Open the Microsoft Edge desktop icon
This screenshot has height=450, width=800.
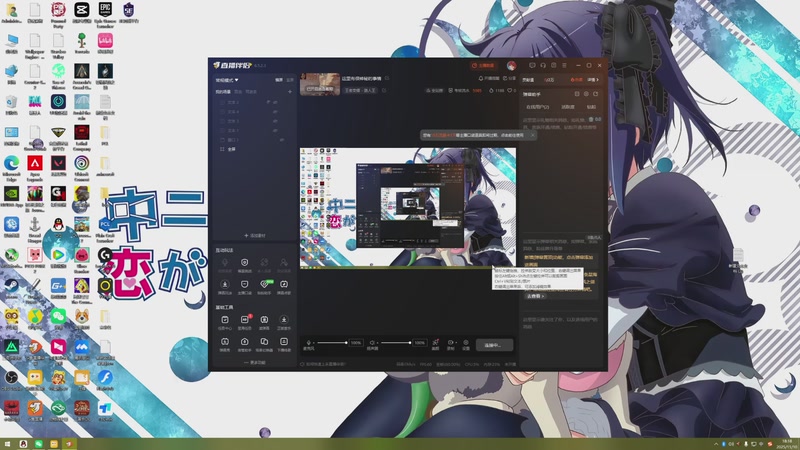(11, 166)
